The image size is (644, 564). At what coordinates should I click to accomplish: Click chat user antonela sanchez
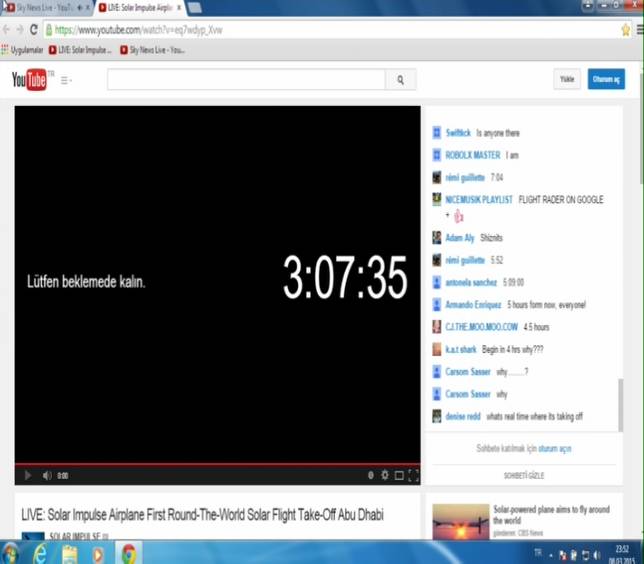point(471,282)
